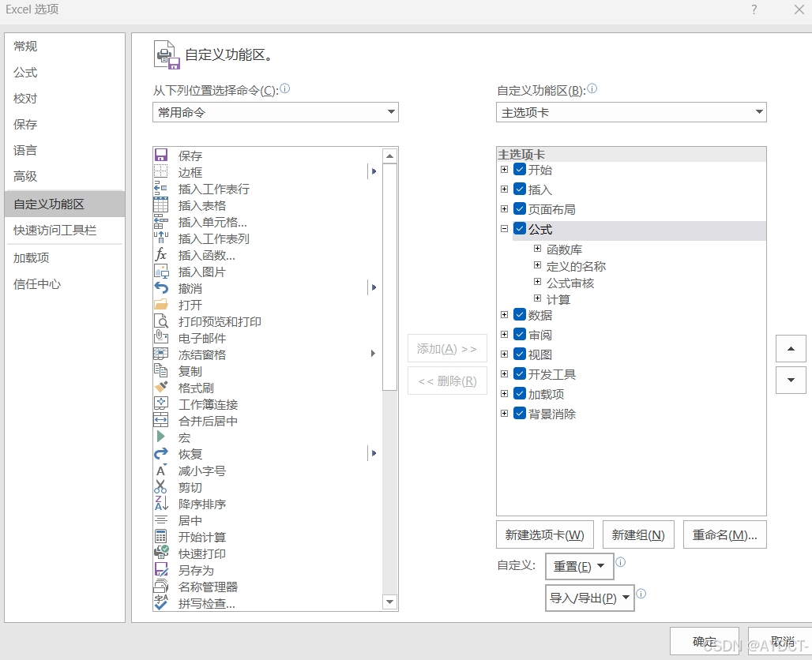The image size is (812, 660).
Task: Open the 校对 options category
Action: [x=65, y=98]
